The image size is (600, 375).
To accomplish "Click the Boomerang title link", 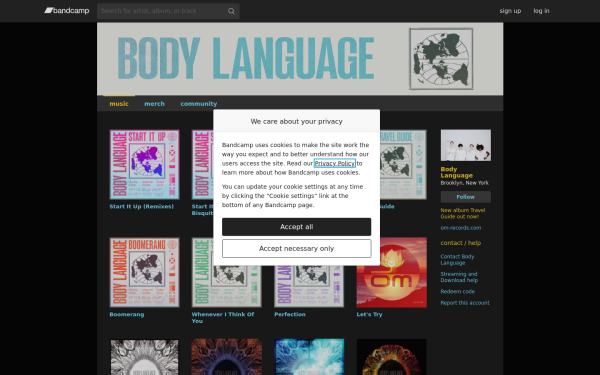I will pyautogui.click(x=127, y=315).
